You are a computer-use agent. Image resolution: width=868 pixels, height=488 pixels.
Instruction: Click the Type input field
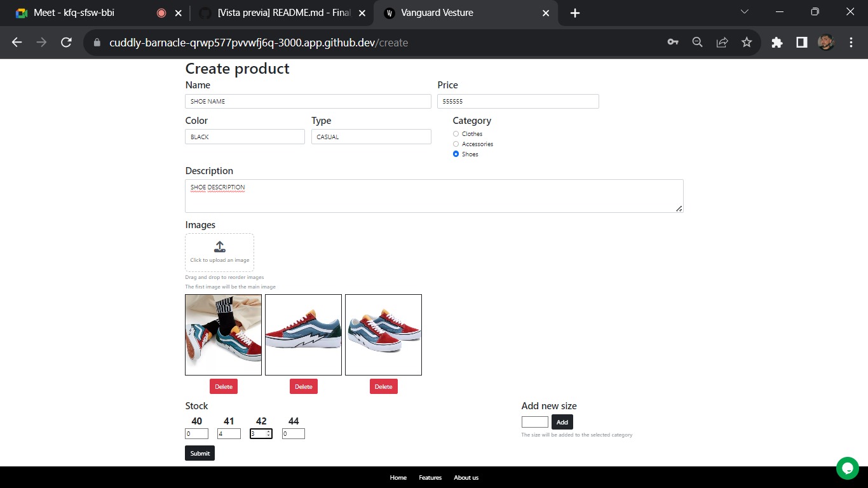(x=371, y=137)
